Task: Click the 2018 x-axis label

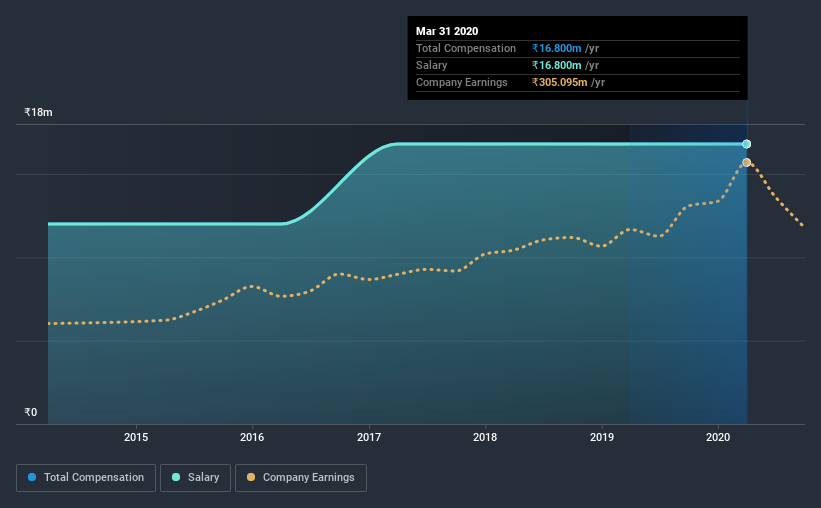Action: click(485, 437)
